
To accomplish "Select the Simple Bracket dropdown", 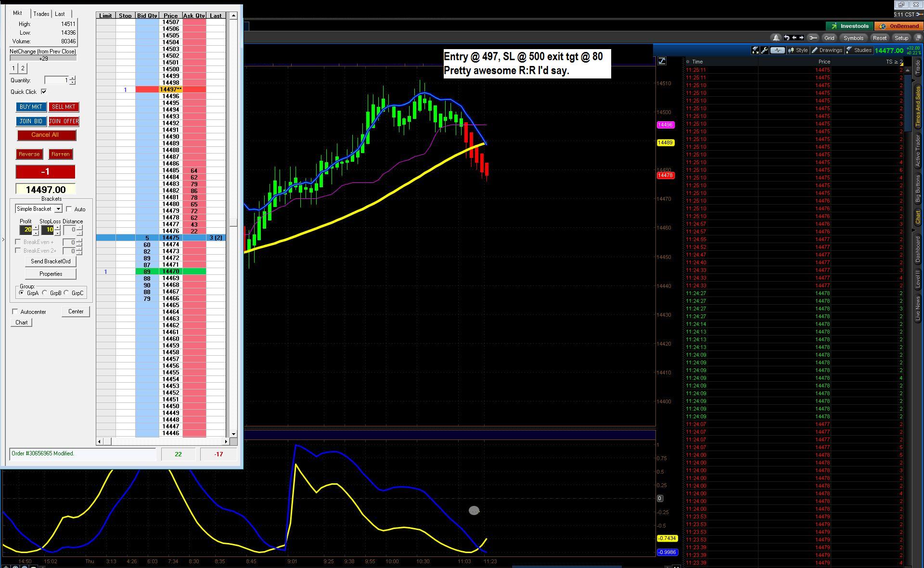I will 38,209.
